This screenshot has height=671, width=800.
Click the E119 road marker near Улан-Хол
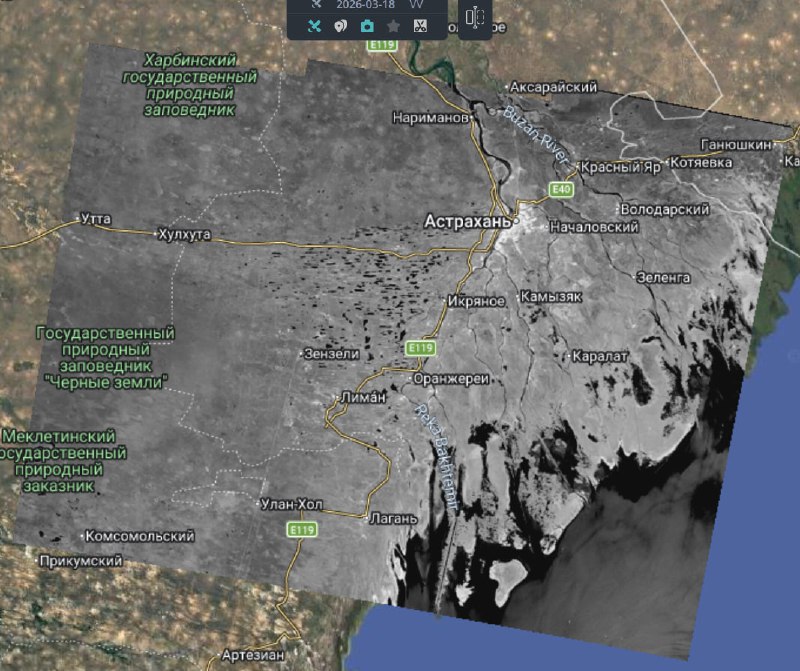(x=301, y=528)
